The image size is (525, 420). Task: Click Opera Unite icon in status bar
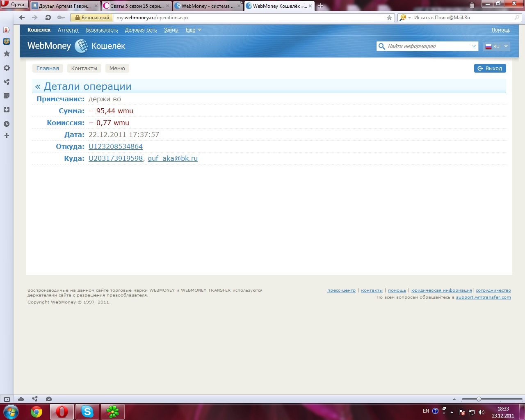(35, 399)
